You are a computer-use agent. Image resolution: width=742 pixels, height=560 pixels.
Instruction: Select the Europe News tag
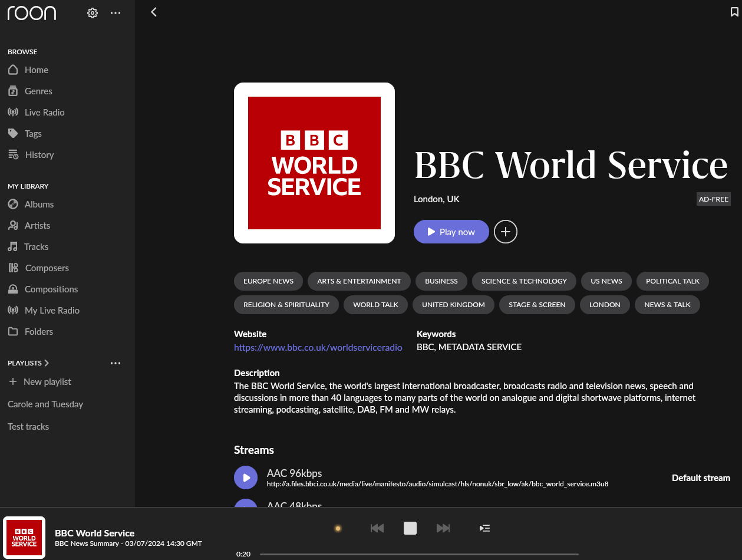coord(268,281)
